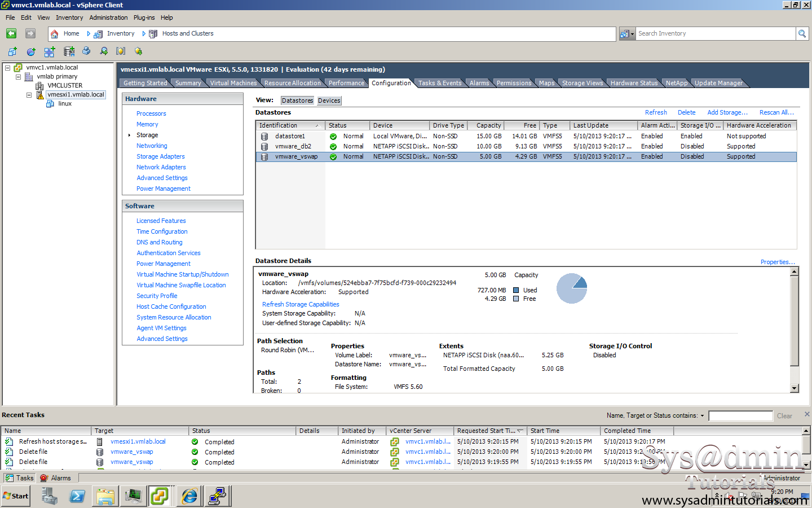Click the back navigation arrow
812x508 pixels.
point(11,34)
